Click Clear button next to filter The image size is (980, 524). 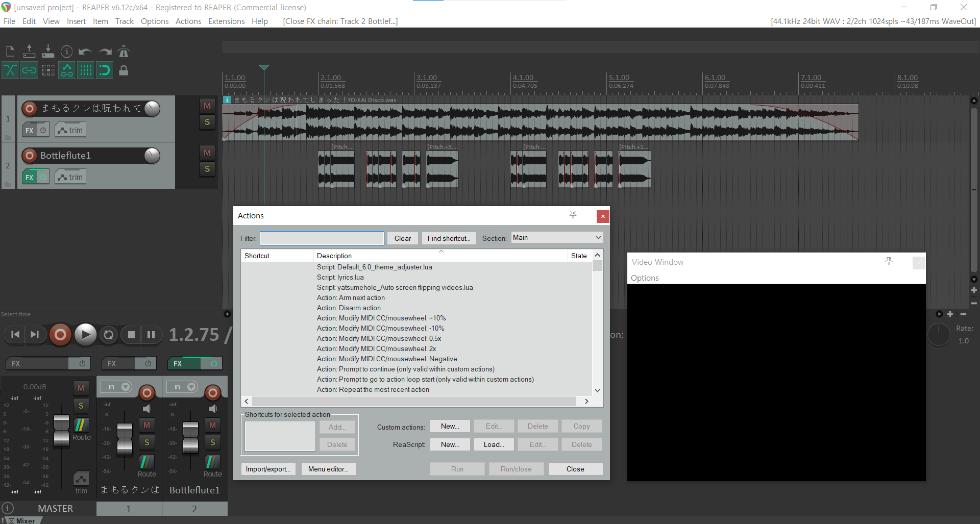tap(403, 238)
